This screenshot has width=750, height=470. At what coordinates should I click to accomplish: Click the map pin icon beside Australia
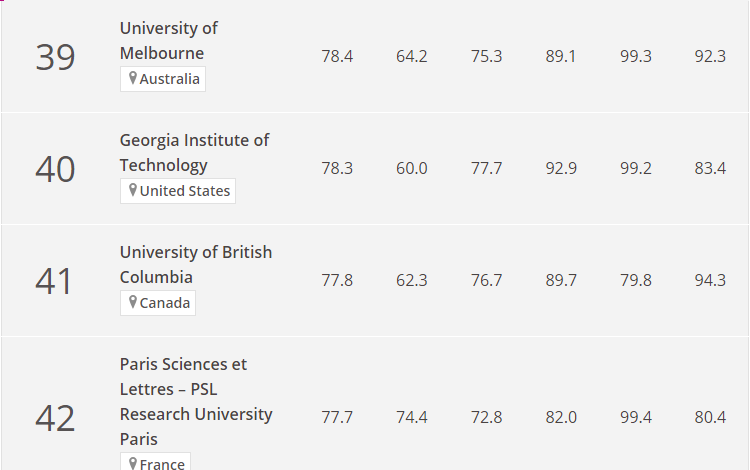pyautogui.click(x=133, y=78)
